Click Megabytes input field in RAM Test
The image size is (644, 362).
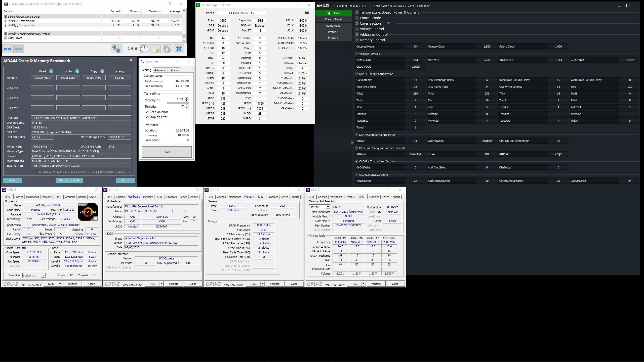tap(176, 100)
